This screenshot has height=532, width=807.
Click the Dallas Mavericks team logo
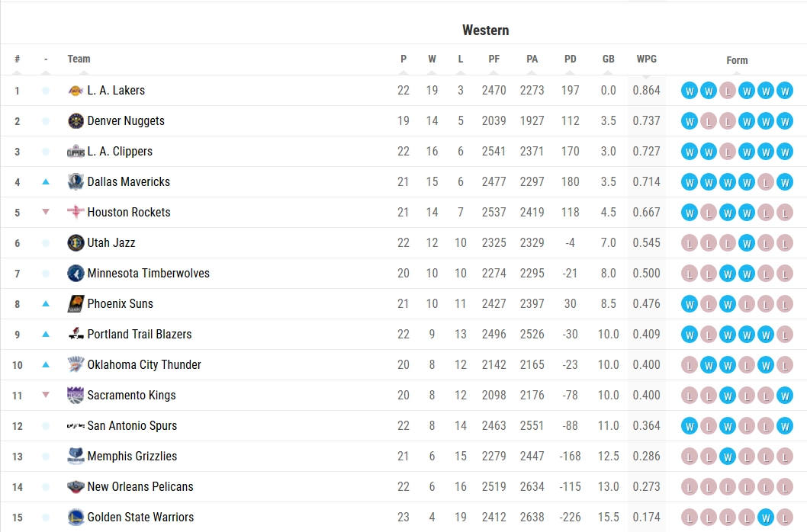(76, 182)
